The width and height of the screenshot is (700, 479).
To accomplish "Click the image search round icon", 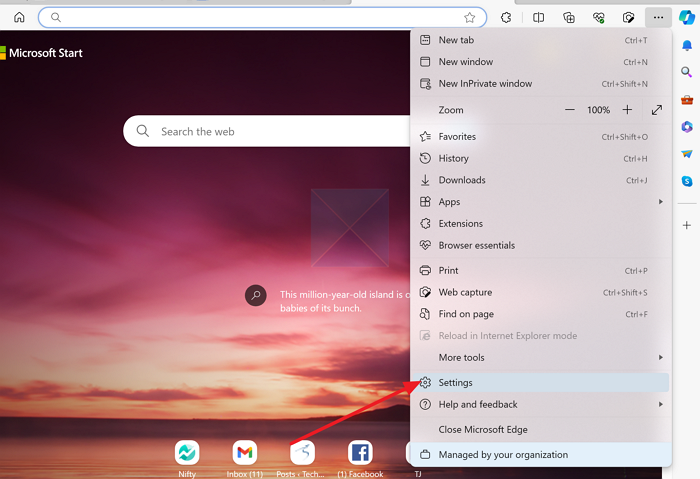I will click(256, 296).
